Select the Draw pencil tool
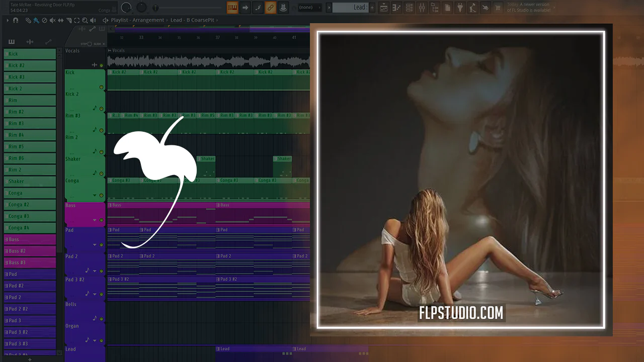 coord(29,20)
